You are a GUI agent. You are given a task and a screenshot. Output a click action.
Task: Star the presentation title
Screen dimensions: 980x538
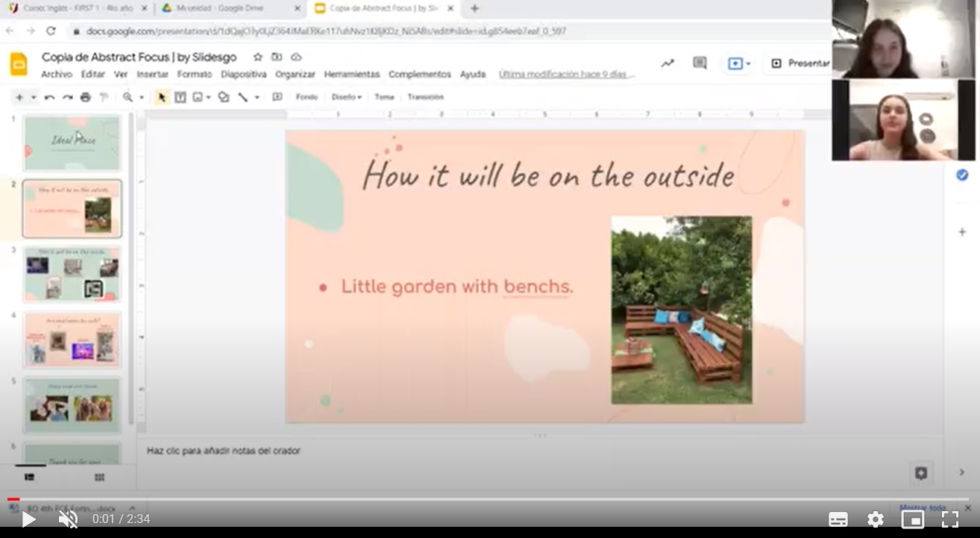click(258, 57)
